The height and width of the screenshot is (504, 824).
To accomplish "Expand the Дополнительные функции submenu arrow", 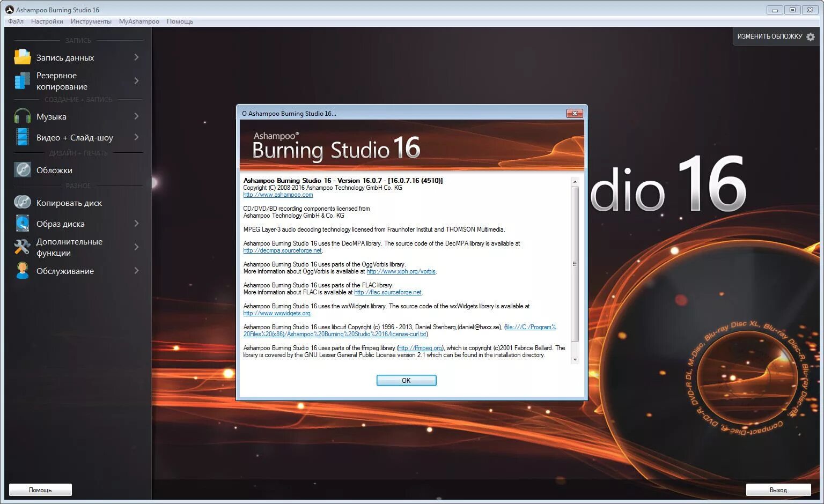I will (136, 247).
